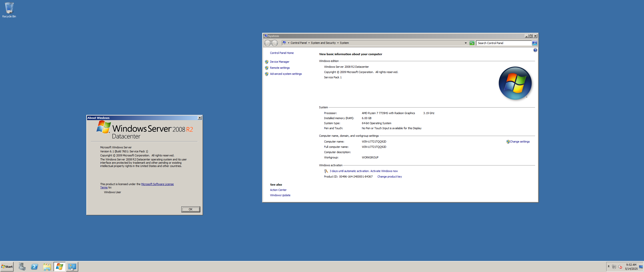Click OK in the About Windows dialog
Image resolution: width=644 pixels, height=272 pixels.
[191, 209]
